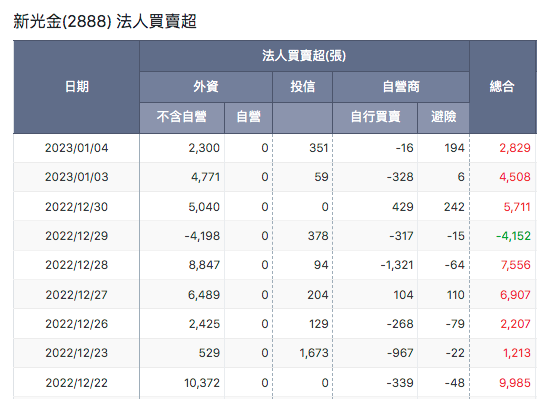Click foreign investor value 2,300

click(204, 148)
